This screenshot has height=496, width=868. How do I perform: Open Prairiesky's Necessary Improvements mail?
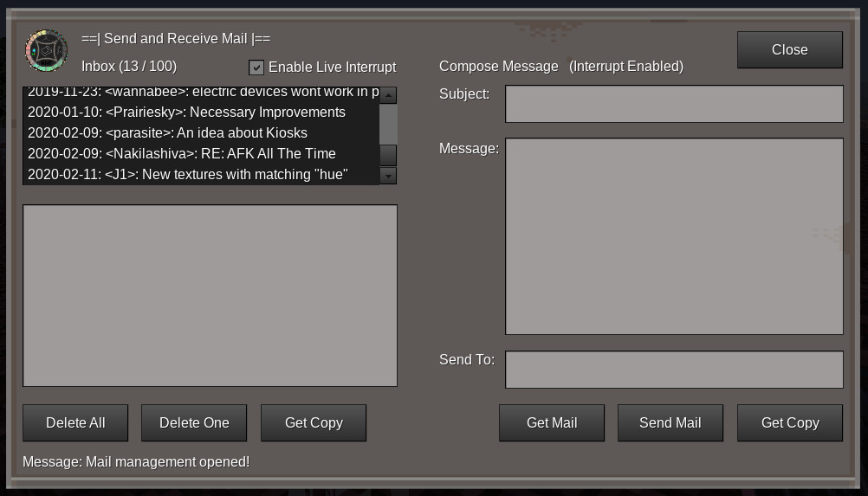(x=186, y=113)
